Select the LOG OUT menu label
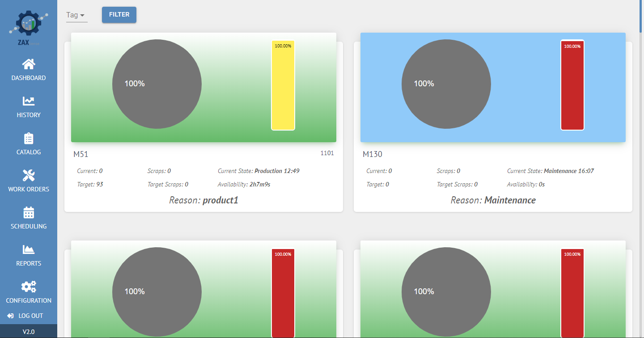The height and width of the screenshot is (338, 644). tap(31, 316)
